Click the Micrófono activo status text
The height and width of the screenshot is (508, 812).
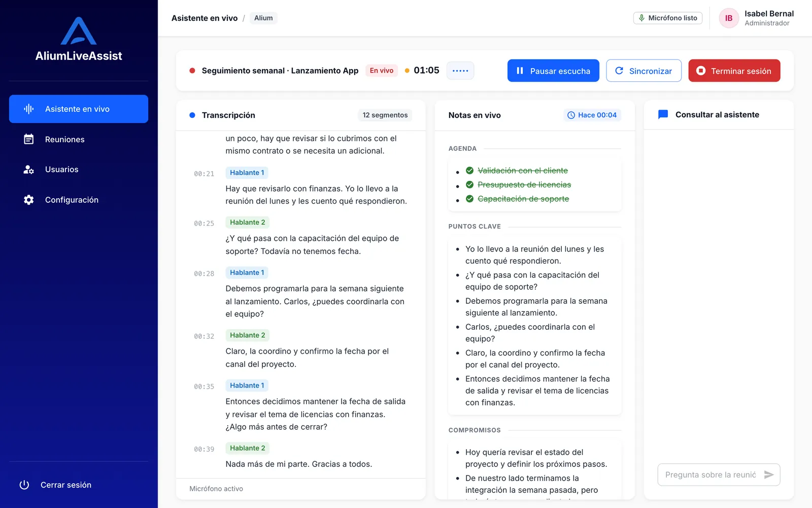coord(216,489)
